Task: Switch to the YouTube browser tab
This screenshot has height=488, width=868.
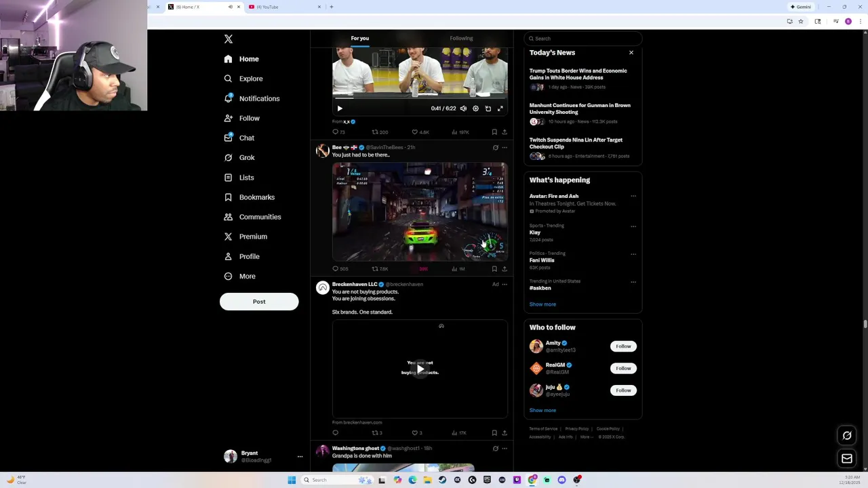Action: click(285, 7)
